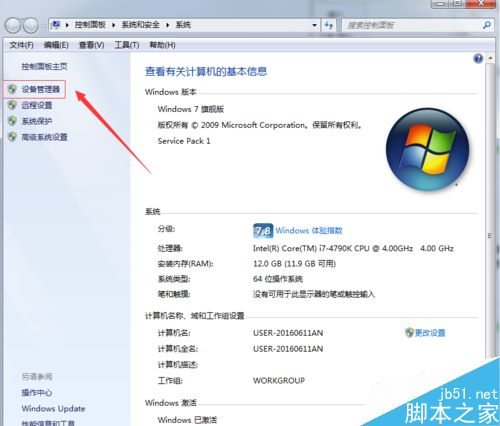Open 操作中心 Action Center link
The width and height of the screenshot is (500, 426).
point(37,393)
